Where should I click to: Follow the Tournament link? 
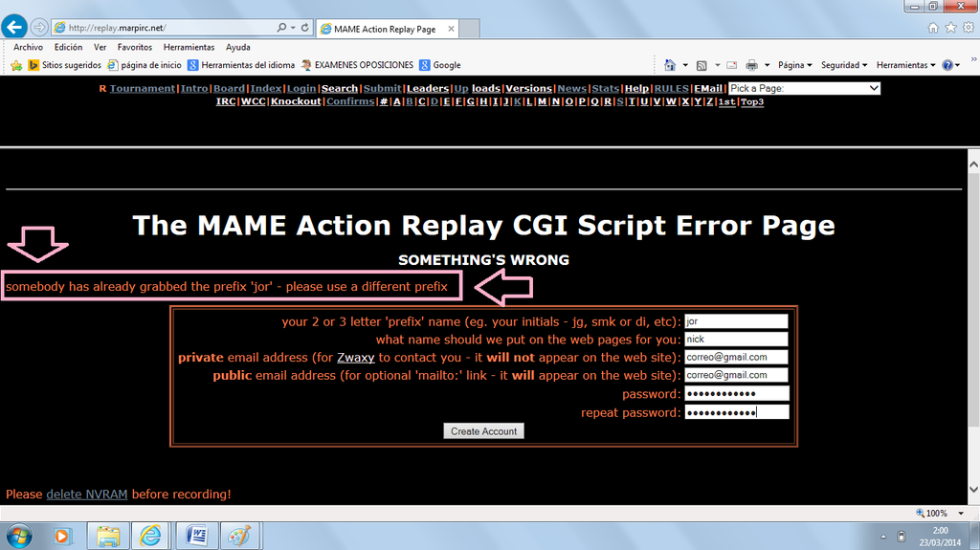tap(143, 88)
